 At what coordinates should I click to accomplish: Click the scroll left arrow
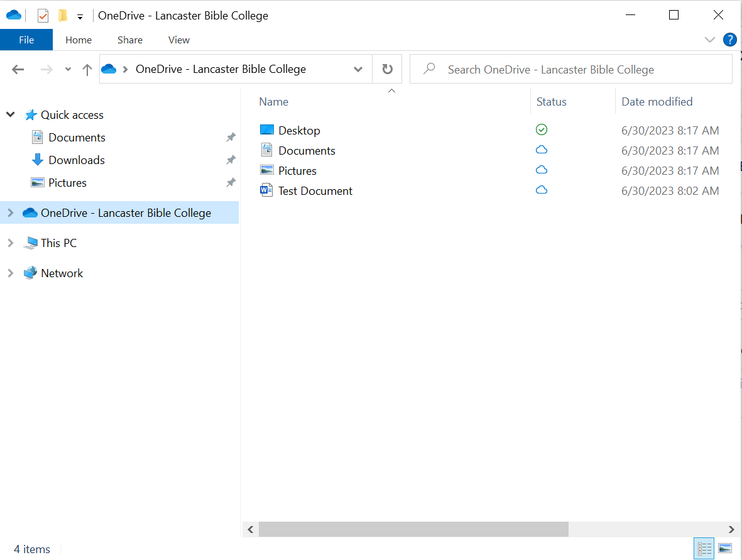point(250,529)
